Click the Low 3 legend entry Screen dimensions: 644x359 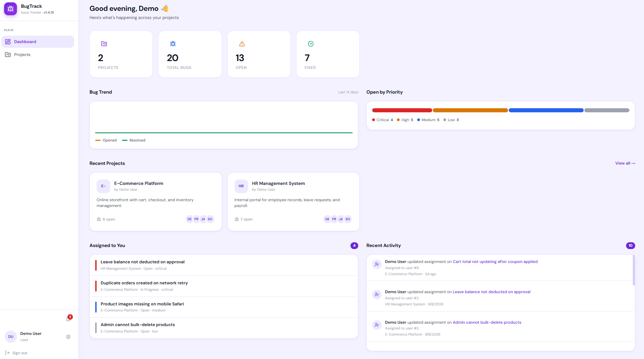coord(451,120)
